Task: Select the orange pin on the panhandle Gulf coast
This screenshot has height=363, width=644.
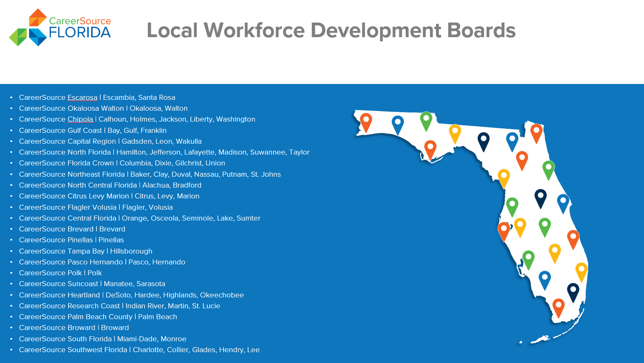Action: point(430,148)
